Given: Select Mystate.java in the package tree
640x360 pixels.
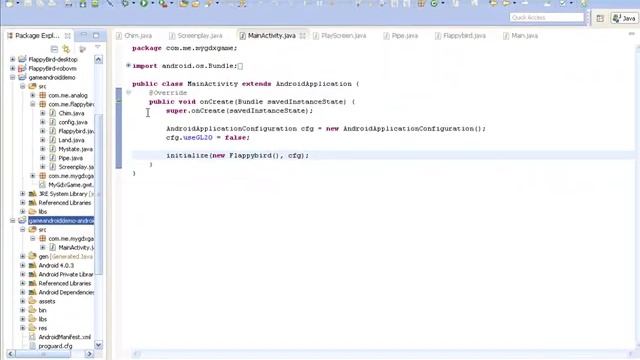Looking at the screenshot, I should click(x=75, y=149).
